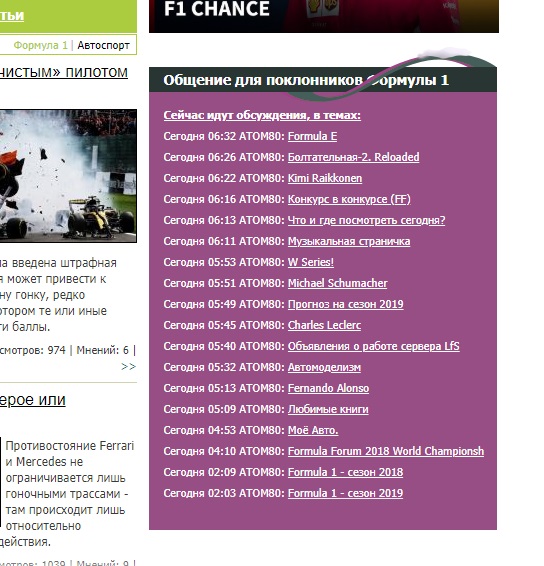The height and width of the screenshot is (566, 544).
Task: Click the Противостояние Ferrari и Mercedes article text
Action: [66, 493]
